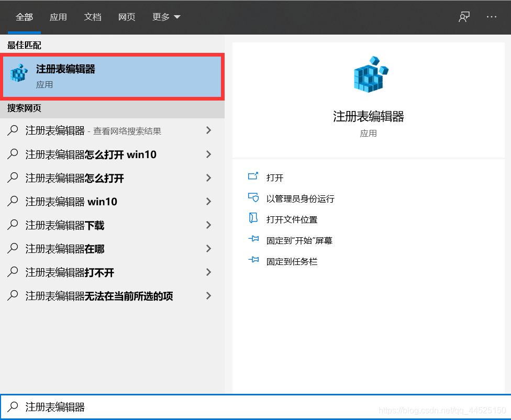
Task: Choose 以管理员身份运行
Action: coord(301,198)
